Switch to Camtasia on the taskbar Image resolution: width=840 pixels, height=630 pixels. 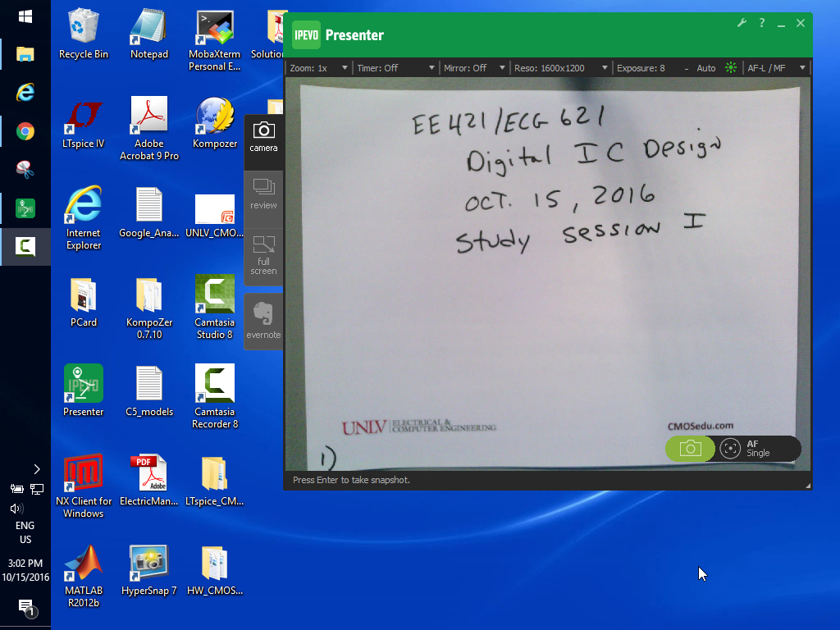click(x=25, y=246)
